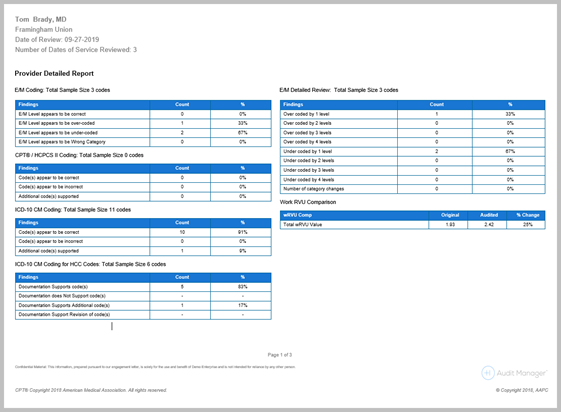Click the Total wRVU Value row label
This screenshot has width=561, height=412.
pyautogui.click(x=303, y=225)
